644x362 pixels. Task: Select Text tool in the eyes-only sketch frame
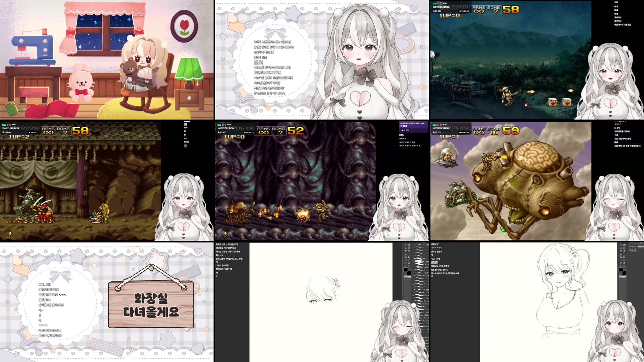(409, 263)
